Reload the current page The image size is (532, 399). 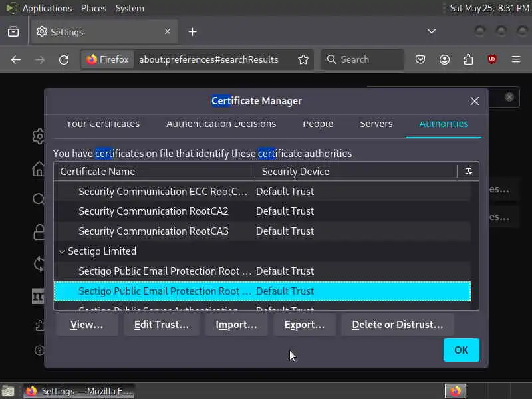[64, 60]
